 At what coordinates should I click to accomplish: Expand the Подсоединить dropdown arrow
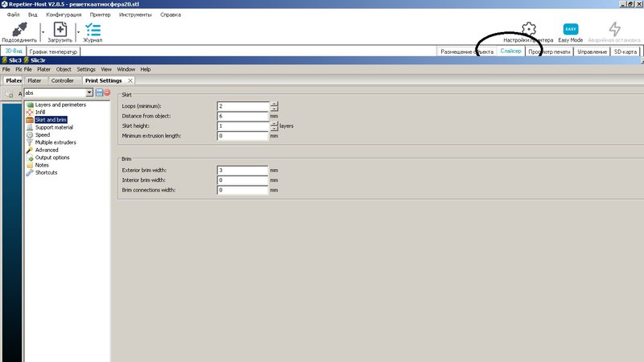[x=42, y=31]
